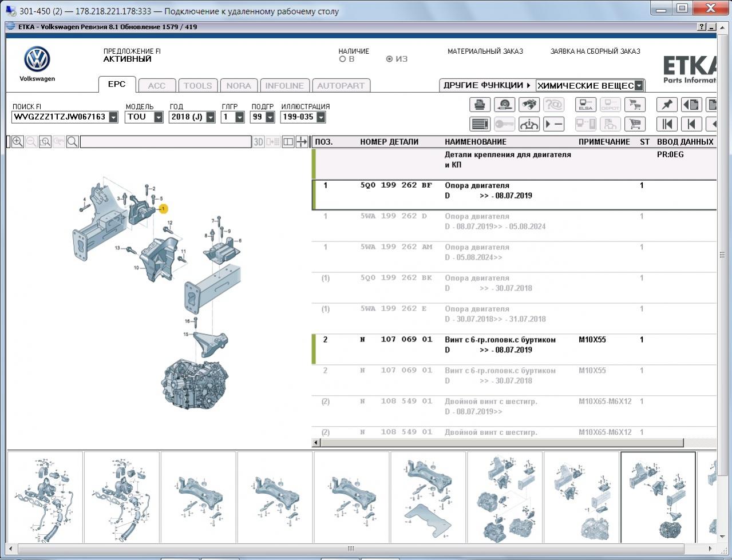This screenshot has height=560, width=732.
Task: Click the plain magnifier search icon
Action: [x=73, y=142]
